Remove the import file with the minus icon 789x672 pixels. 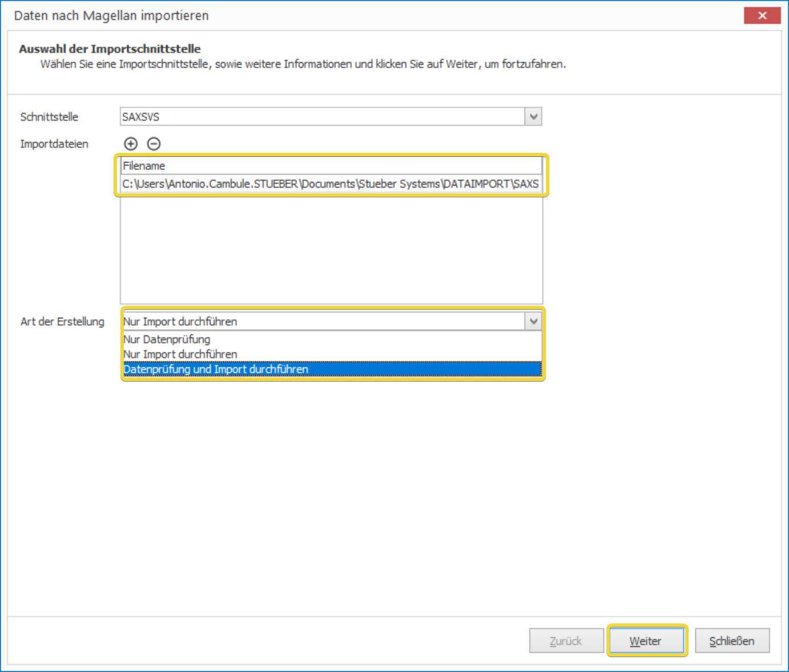pyautogui.click(x=153, y=144)
